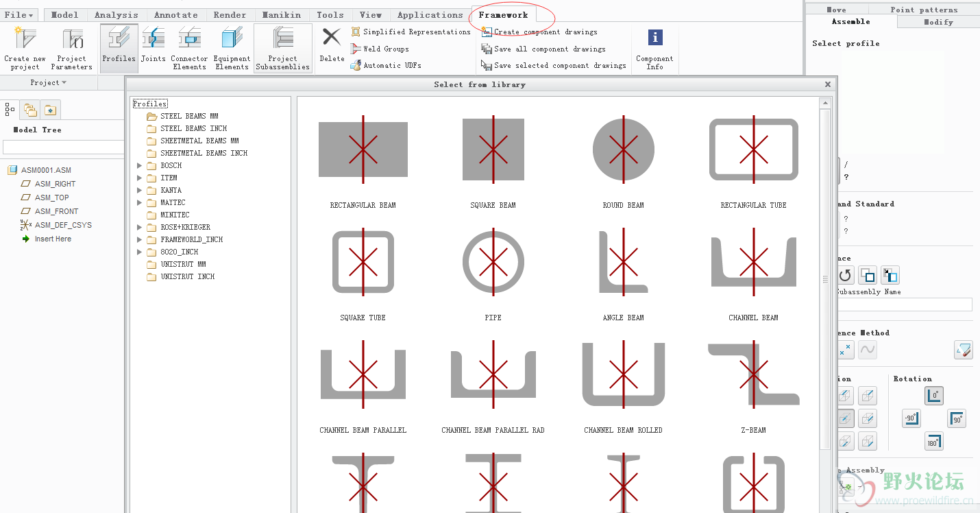
Task: Expand the BOSCH folder
Action: [x=140, y=165]
